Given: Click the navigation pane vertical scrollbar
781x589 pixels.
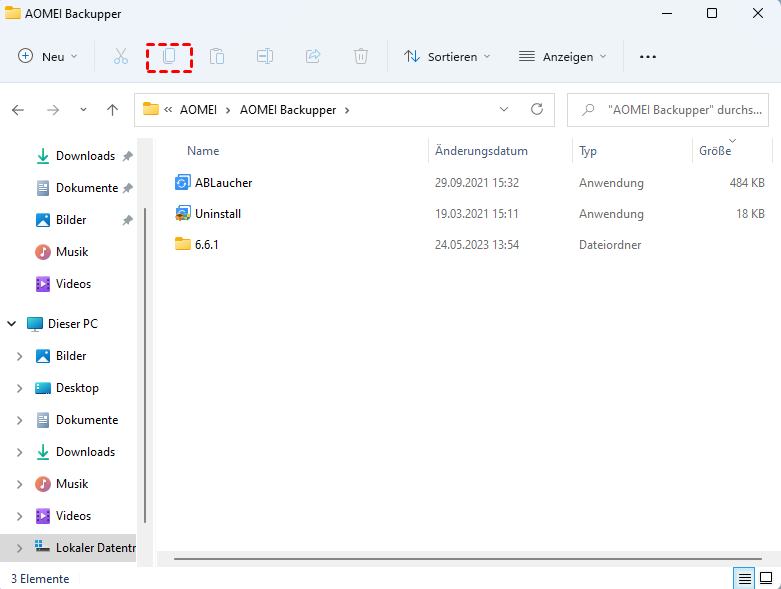Looking at the screenshot, I should point(145,365).
